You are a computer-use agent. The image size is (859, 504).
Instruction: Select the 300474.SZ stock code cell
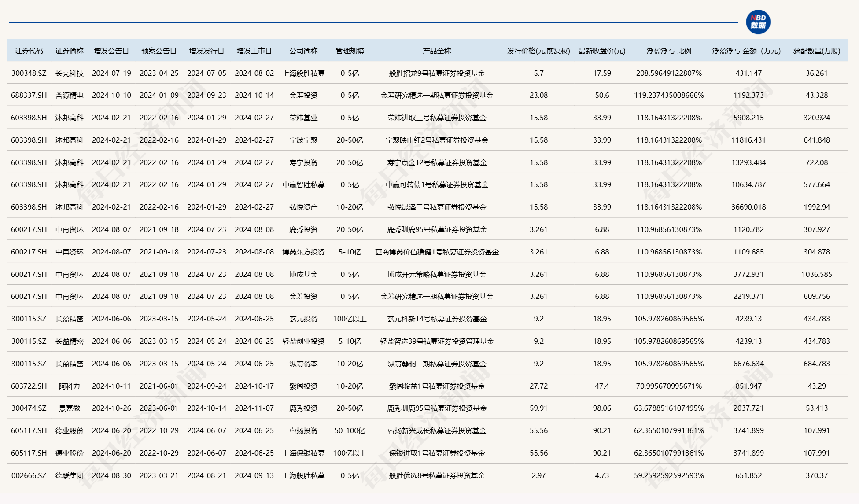click(x=29, y=408)
